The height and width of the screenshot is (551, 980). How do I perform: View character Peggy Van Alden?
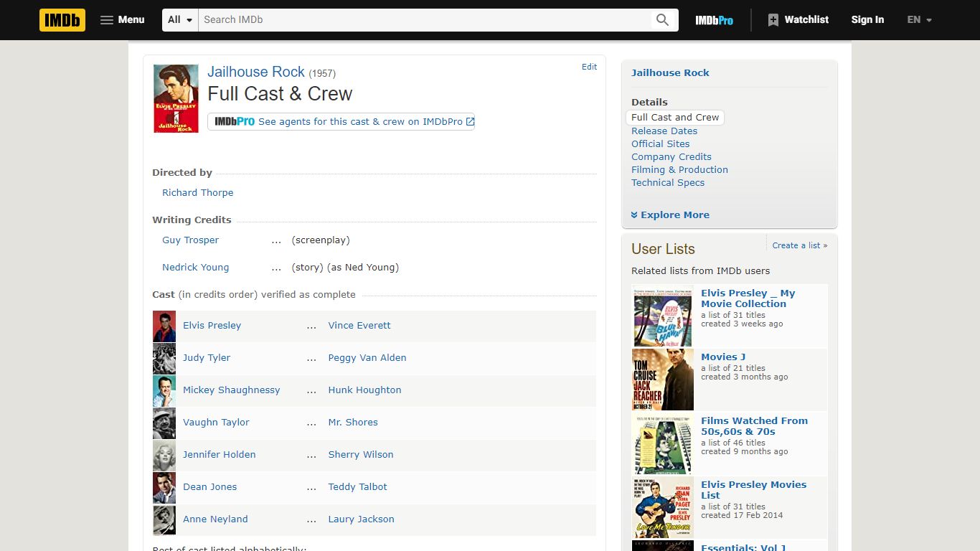(367, 358)
